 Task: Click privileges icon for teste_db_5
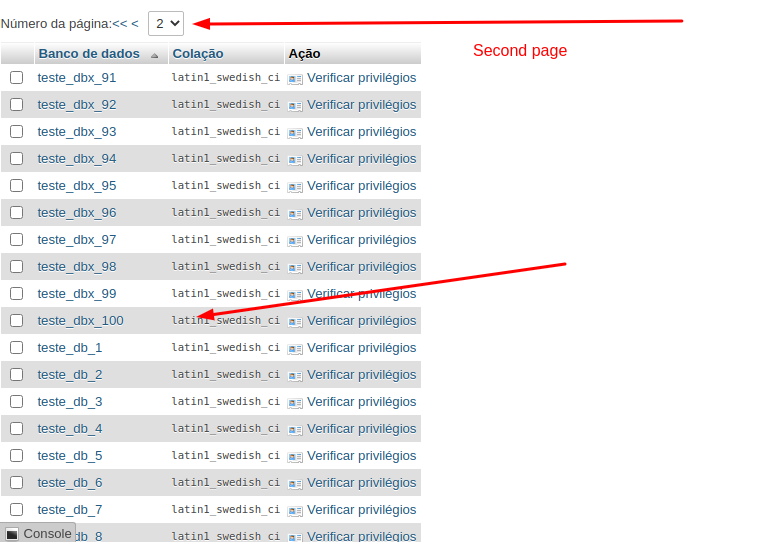click(295, 457)
